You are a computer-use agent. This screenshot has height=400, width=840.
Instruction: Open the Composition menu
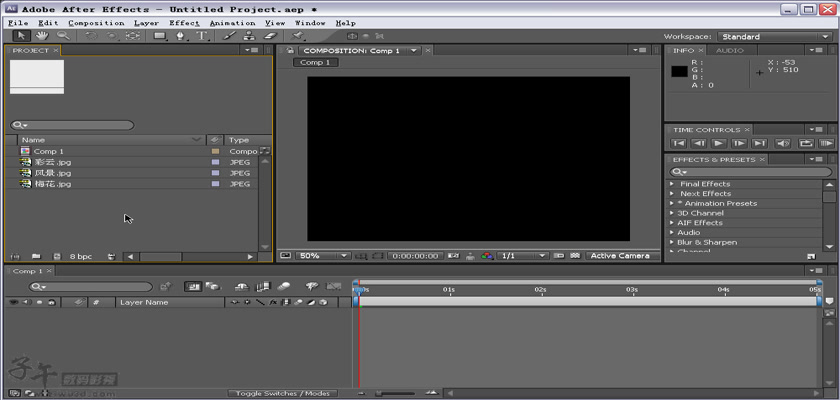[x=96, y=23]
